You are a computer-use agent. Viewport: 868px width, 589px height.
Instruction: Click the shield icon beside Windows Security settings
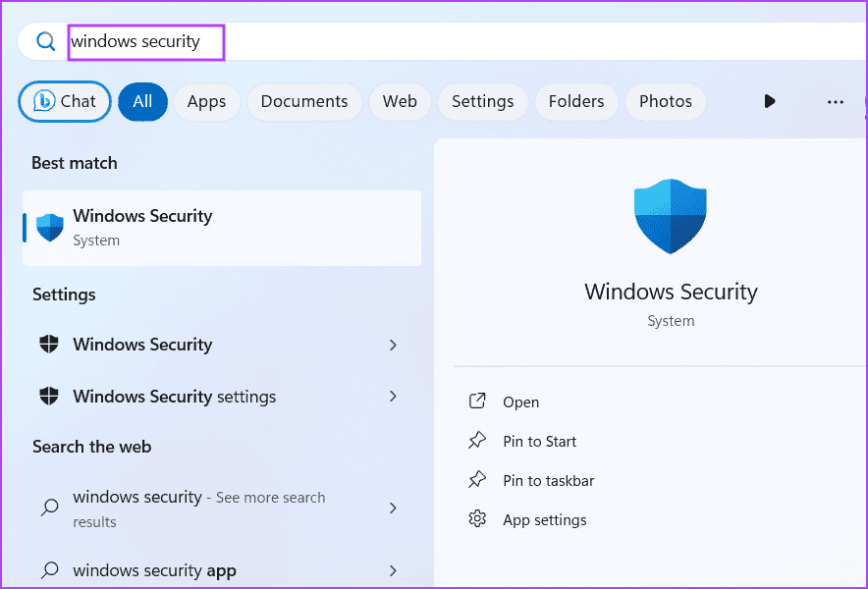tap(49, 397)
